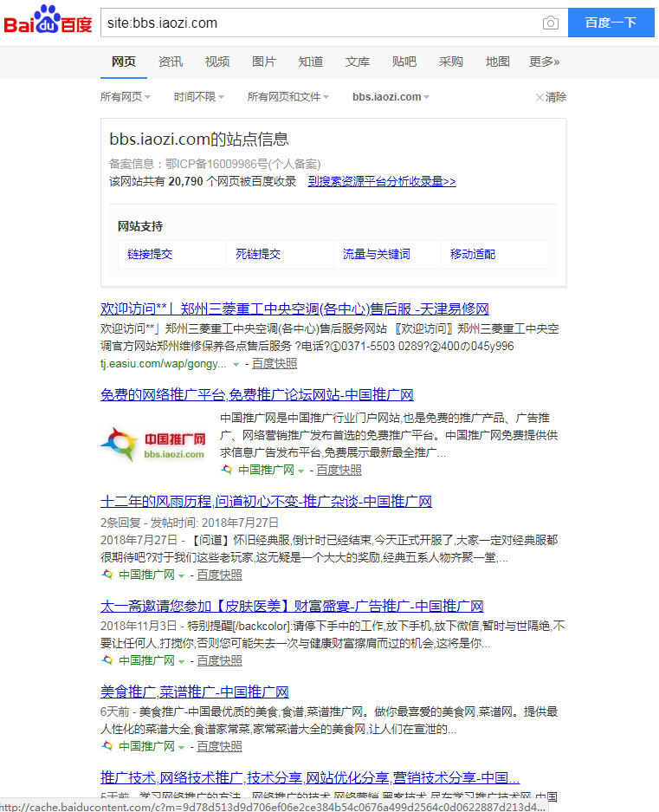Viewport: 659px width, 812px height.
Task: Open 到搜索资源平台分析收录量 link
Action: click(x=382, y=181)
